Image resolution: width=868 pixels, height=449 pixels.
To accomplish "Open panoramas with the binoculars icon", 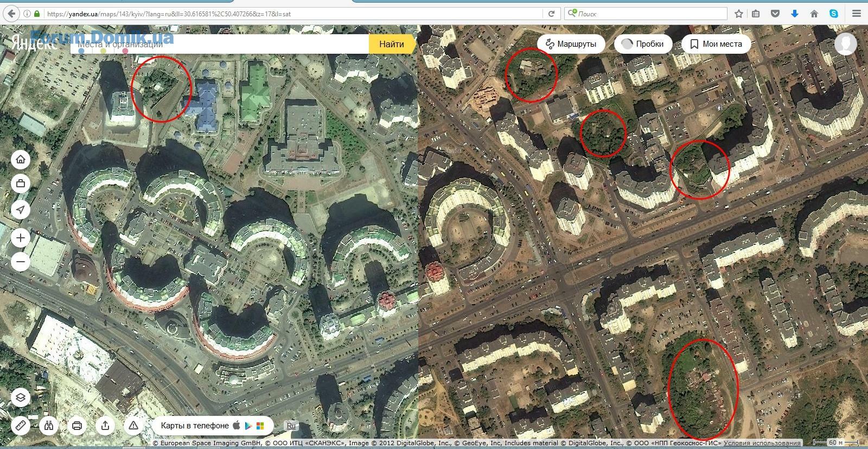I will tap(49, 425).
